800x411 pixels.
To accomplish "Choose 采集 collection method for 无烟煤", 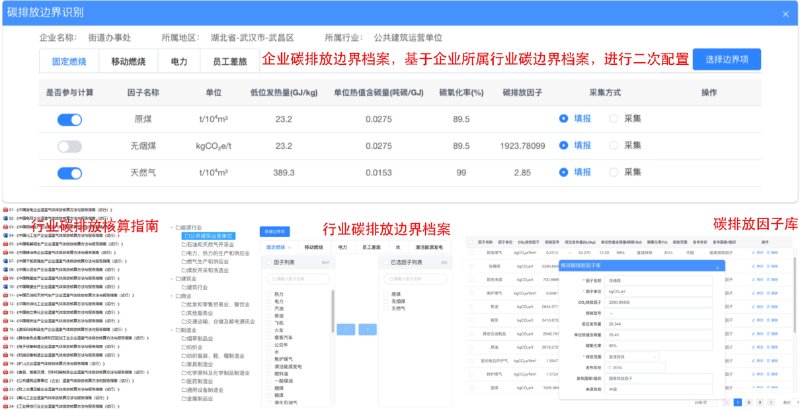I will (615, 146).
